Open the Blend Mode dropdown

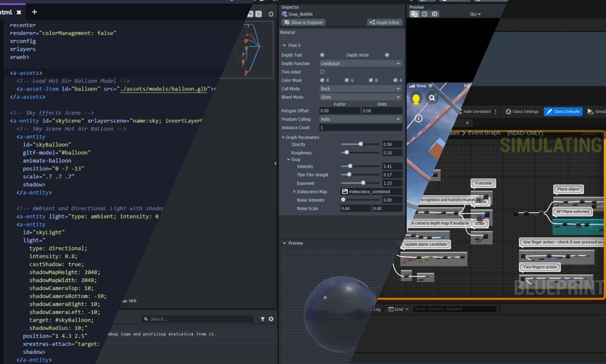[x=360, y=97]
